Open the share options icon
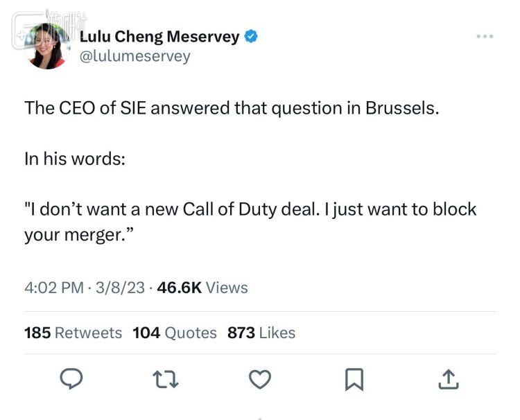This screenshot has height=420, width=520. [x=449, y=378]
